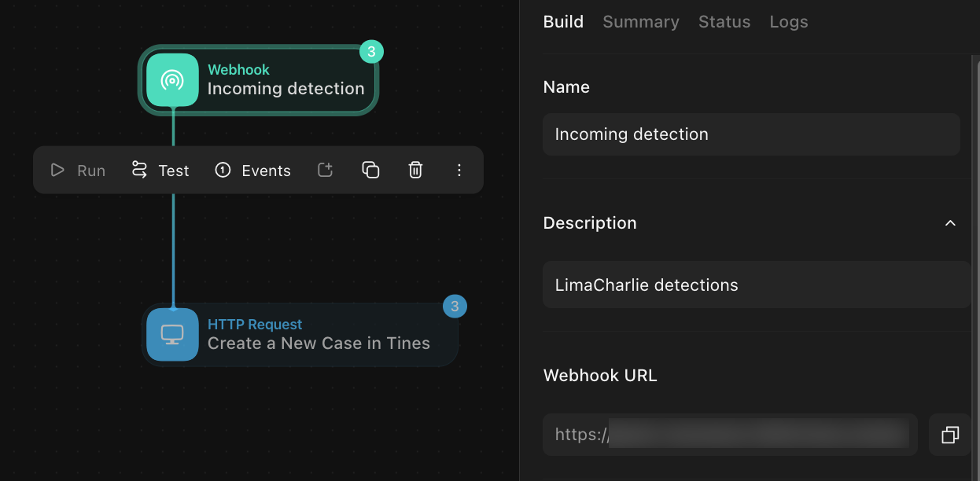
Task: Click the add note icon in toolbar
Action: (326, 171)
